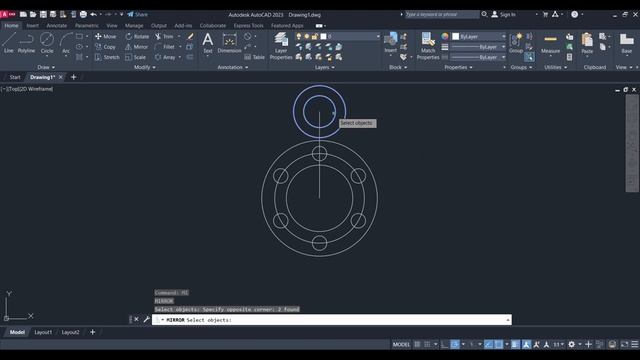Open the Parametric ribbon tab

(x=86, y=25)
